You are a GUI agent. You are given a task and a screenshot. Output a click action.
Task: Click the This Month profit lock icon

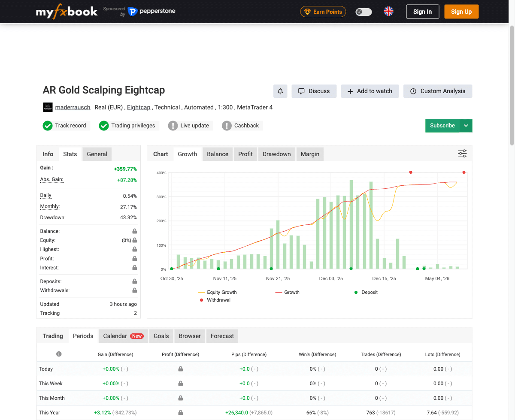click(181, 398)
